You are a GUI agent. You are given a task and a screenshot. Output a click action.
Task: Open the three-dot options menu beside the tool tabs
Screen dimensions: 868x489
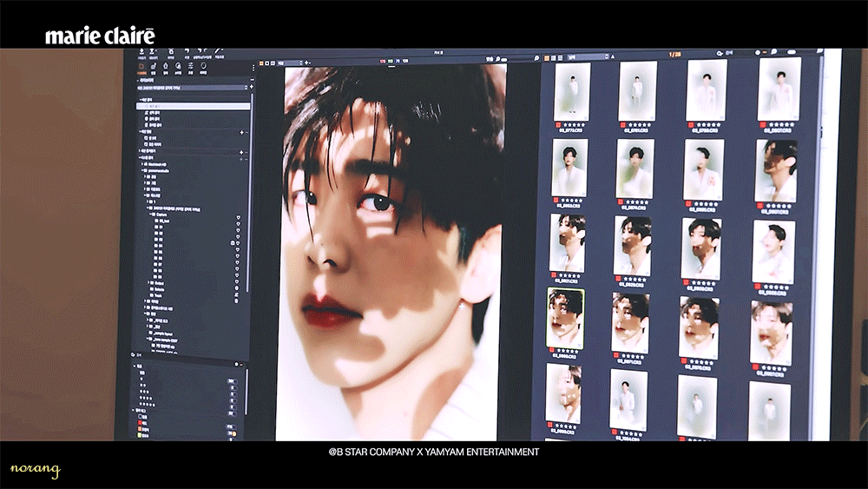click(253, 68)
